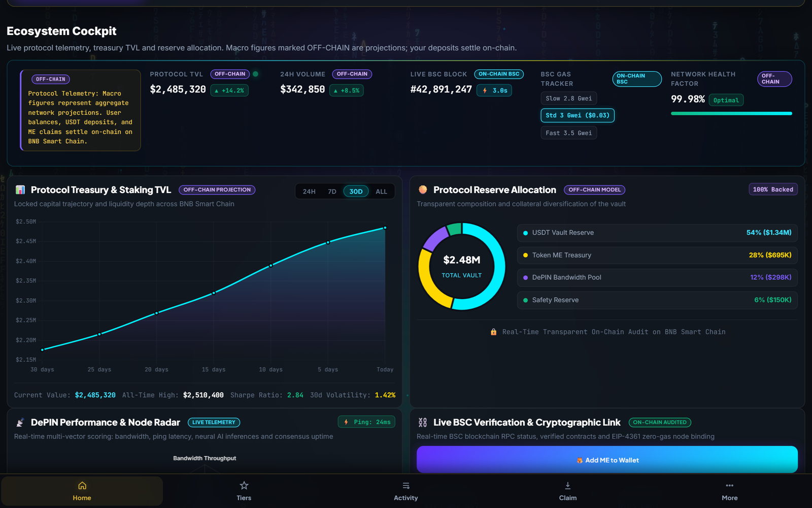Click the Optimal health status badge

(726, 100)
